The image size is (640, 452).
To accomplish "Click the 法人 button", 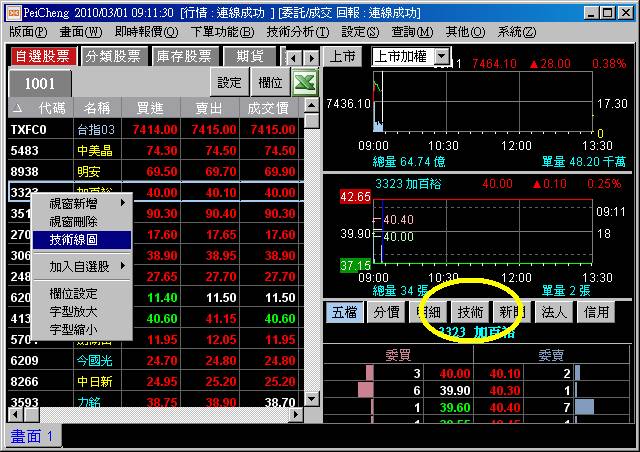I will coord(554,312).
